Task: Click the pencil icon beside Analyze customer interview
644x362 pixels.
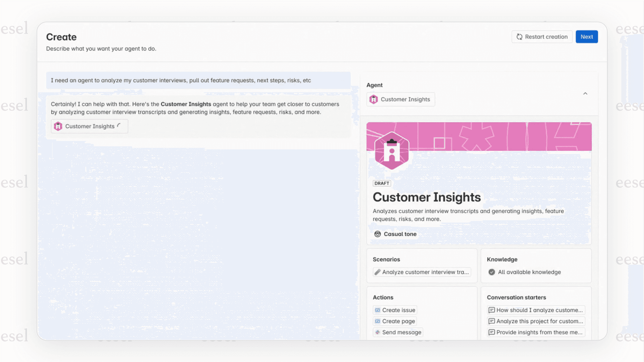Action: coord(378,272)
